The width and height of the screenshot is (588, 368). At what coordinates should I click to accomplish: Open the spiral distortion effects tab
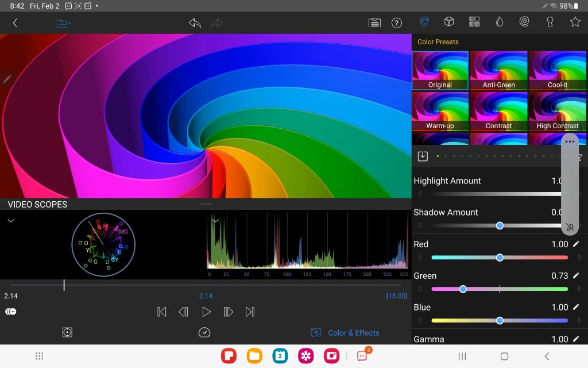(x=524, y=22)
